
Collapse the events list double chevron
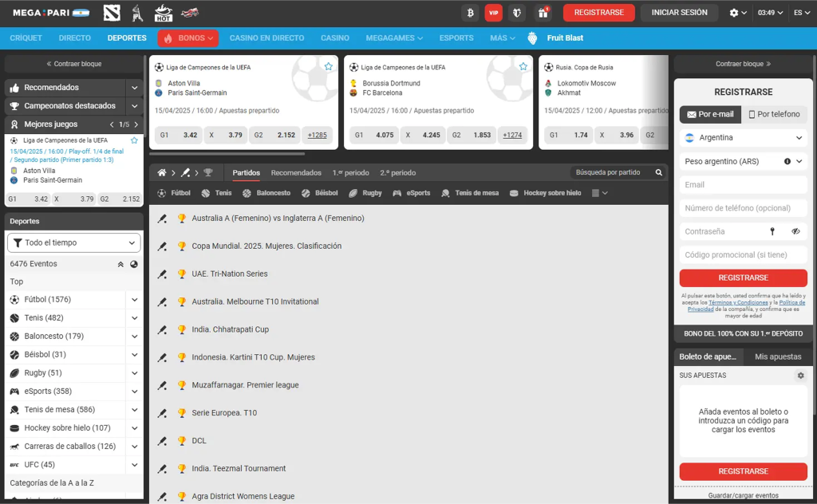pyautogui.click(x=120, y=264)
